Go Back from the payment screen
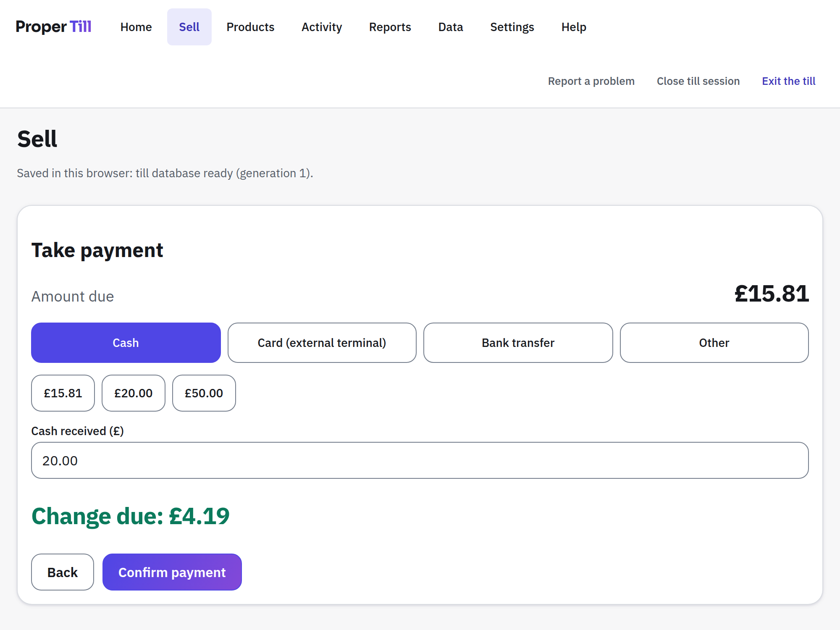Image resolution: width=840 pixels, height=630 pixels. coord(63,572)
